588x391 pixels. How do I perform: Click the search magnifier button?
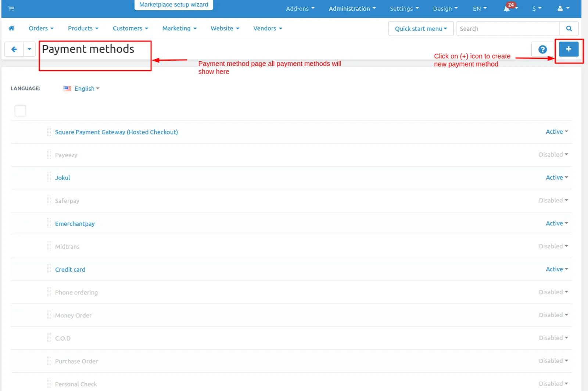569,29
